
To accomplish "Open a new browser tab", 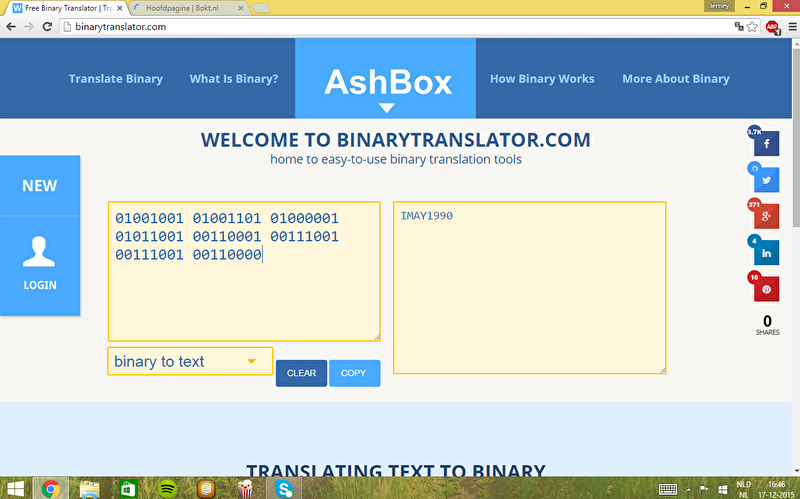I will click(x=260, y=8).
